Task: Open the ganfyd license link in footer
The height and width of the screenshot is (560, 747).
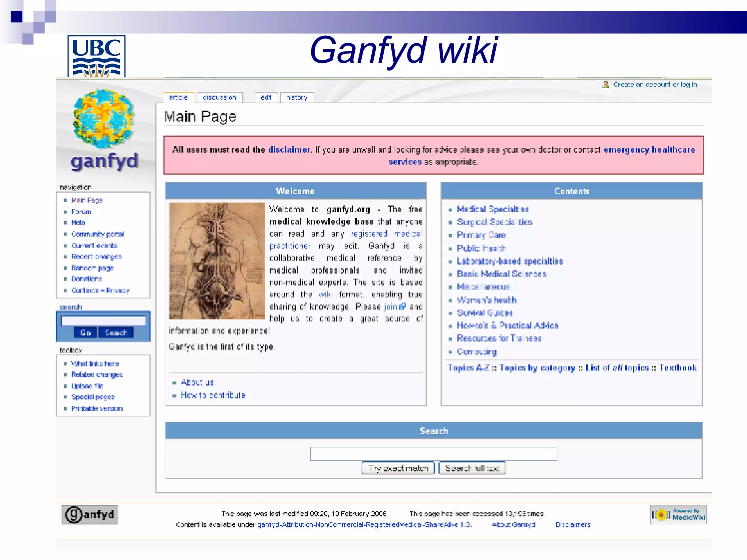Action: pos(364,524)
